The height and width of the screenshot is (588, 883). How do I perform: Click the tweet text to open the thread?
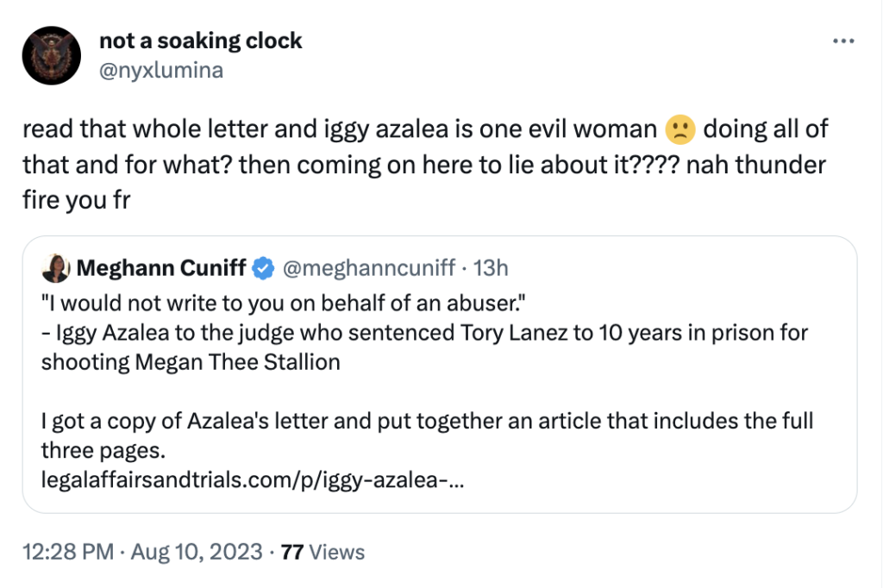(x=345, y=164)
